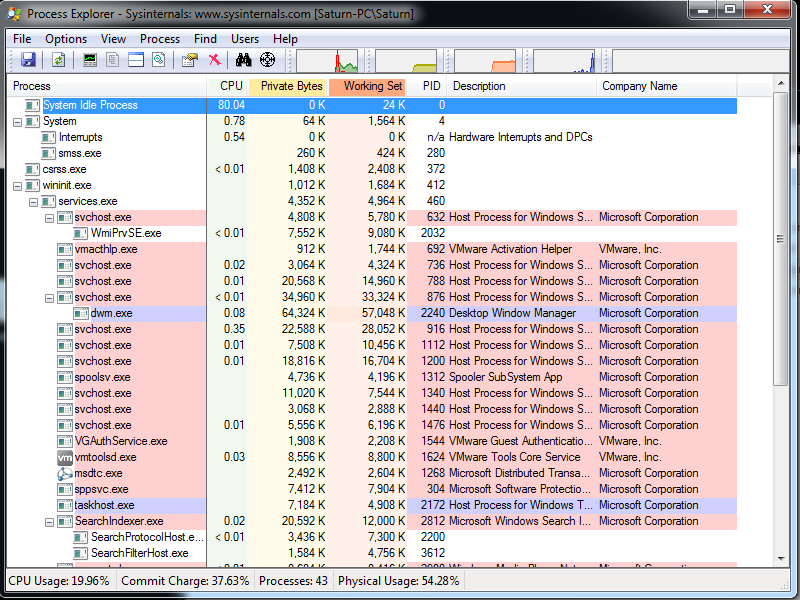Image resolution: width=800 pixels, height=600 pixels.
Task: Open the Find menu
Action: pyautogui.click(x=205, y=39)
